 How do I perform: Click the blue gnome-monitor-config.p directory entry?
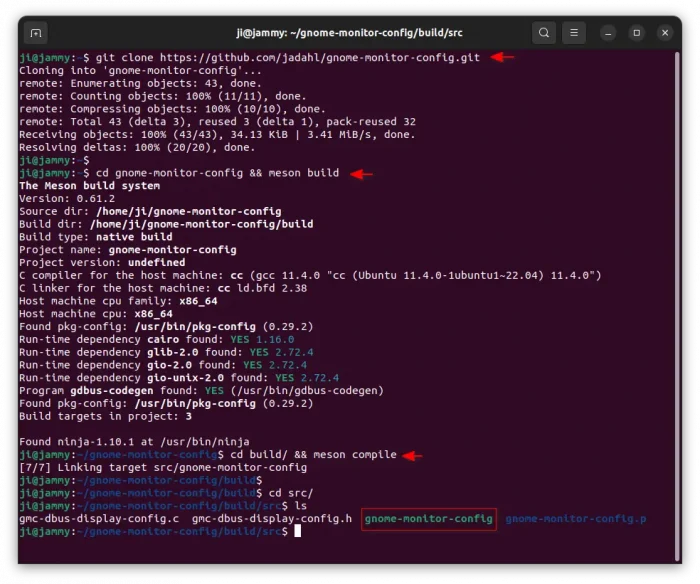tap(575, 519)
